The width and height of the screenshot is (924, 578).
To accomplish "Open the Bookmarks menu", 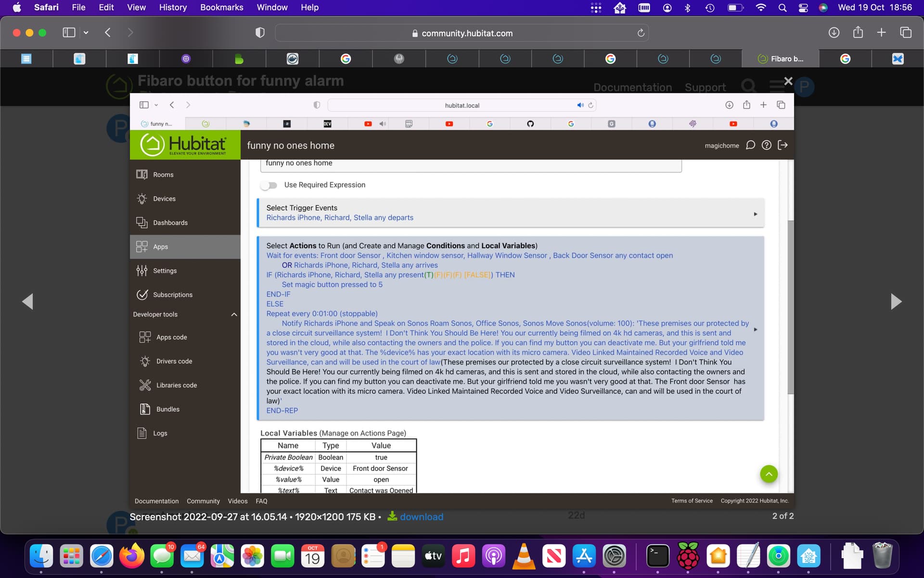I will (221, 8).
